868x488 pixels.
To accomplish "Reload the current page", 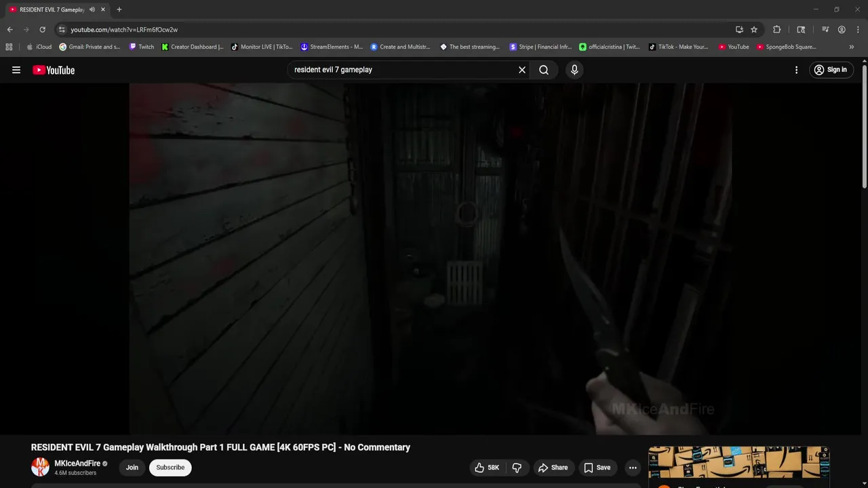I will point(42,30).
